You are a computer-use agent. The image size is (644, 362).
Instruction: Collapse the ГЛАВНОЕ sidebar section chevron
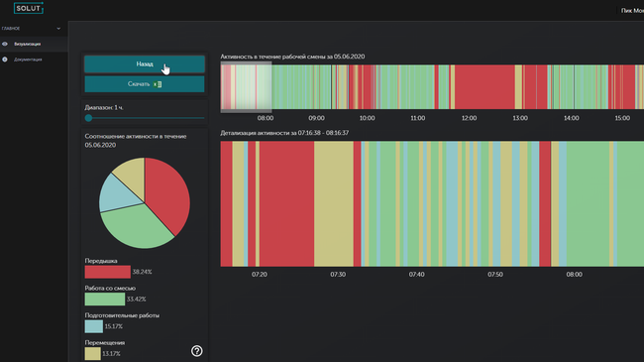pos(58,29)
